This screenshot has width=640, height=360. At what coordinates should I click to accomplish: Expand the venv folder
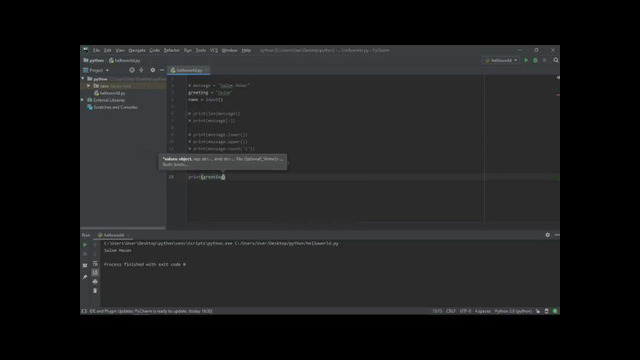coord(89,86)
